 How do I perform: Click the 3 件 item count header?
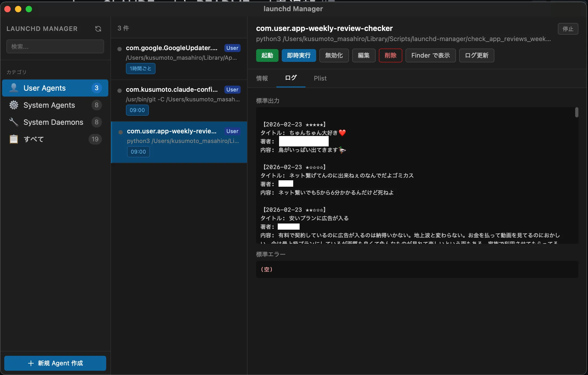pyautogui.click(x=123, y=28)
